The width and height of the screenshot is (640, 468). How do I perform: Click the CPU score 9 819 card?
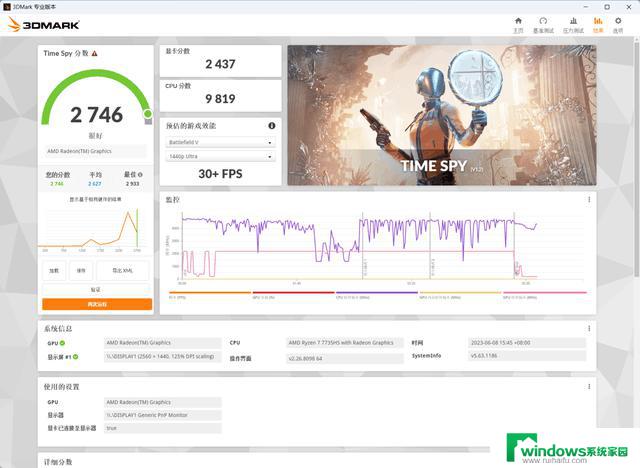coord(220,95)
